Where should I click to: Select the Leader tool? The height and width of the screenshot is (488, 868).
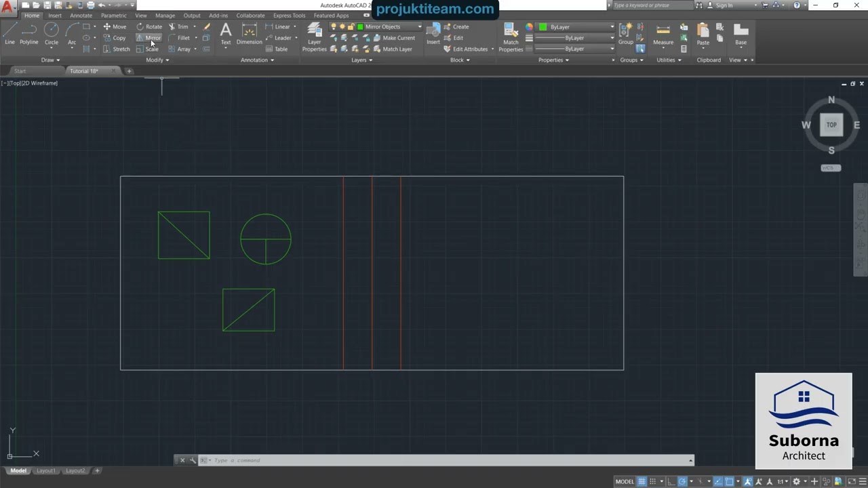point(279,38)
